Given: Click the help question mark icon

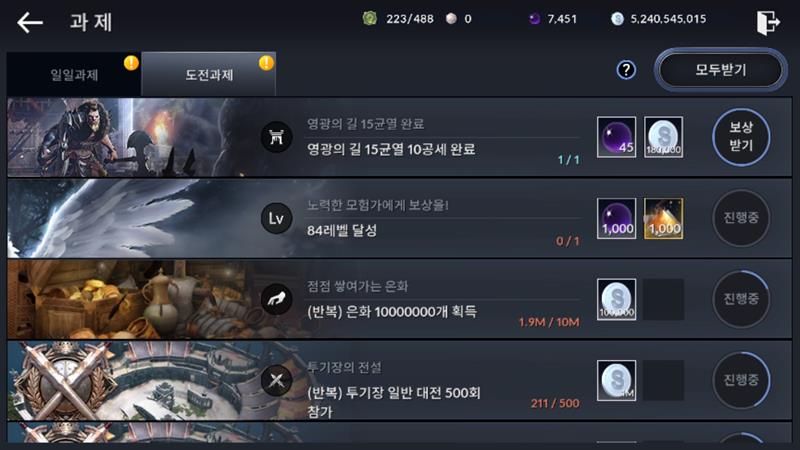Looking at the screenshot, I should [x=626, y=70].
